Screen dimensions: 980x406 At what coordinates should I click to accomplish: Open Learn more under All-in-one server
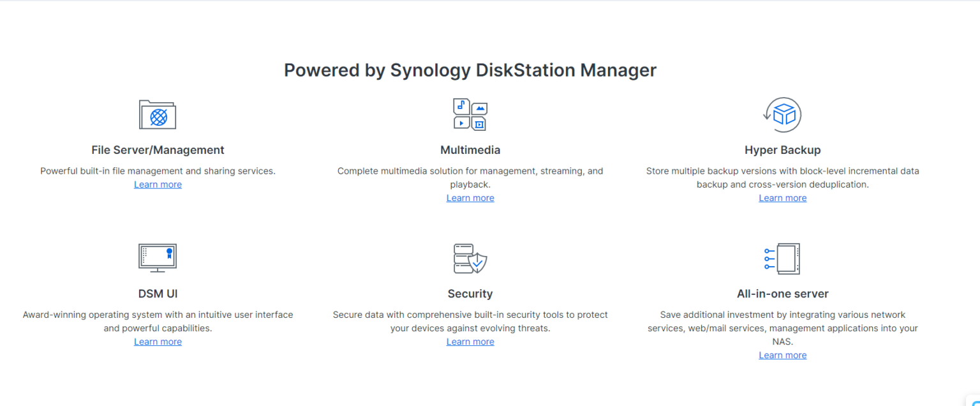click(x=782, y=355)
